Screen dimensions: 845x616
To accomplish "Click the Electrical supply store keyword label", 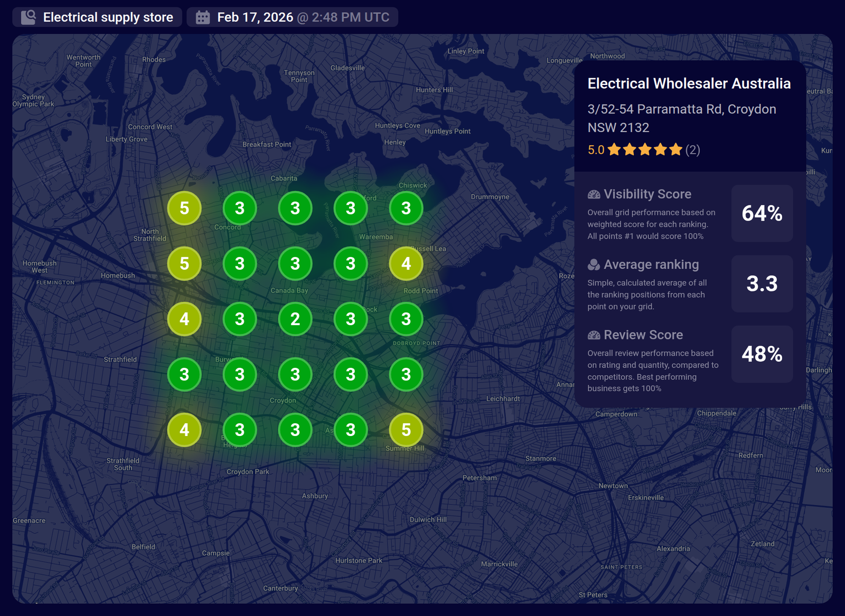I will coord(108,17).
